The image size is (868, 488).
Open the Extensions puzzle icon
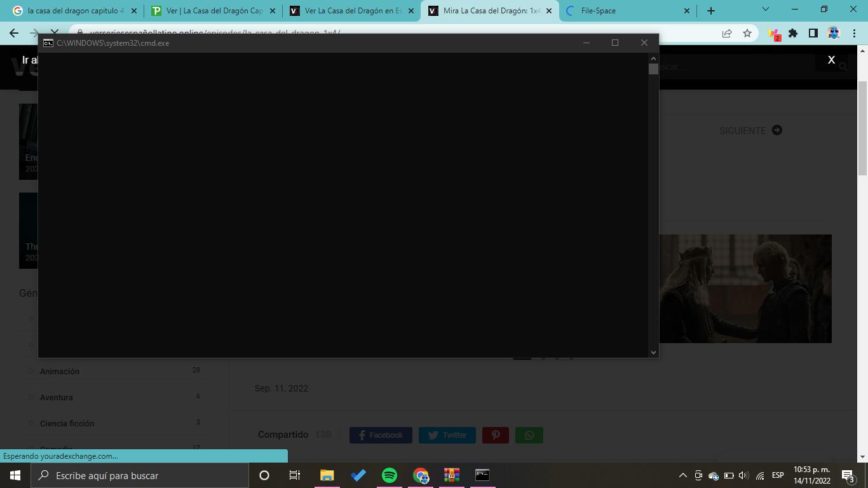(793, 33)
